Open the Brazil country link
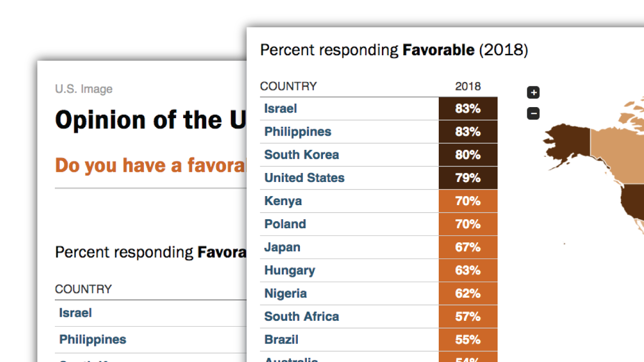This screenshot has height=362, width=644. (281, 340)
